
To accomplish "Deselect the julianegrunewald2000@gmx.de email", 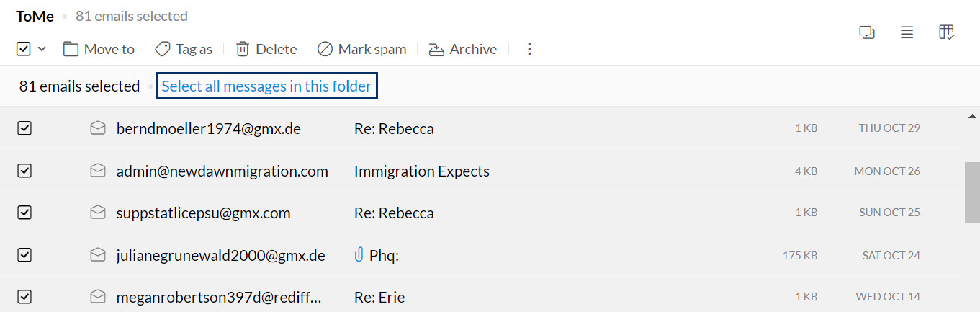I will pyautogui.click(x=24, y=255).
